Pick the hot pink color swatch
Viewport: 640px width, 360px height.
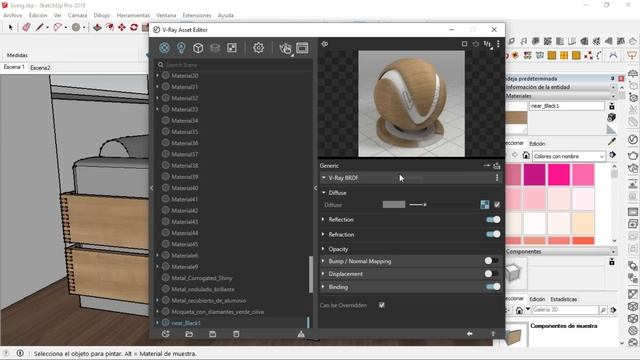(559, 174)
